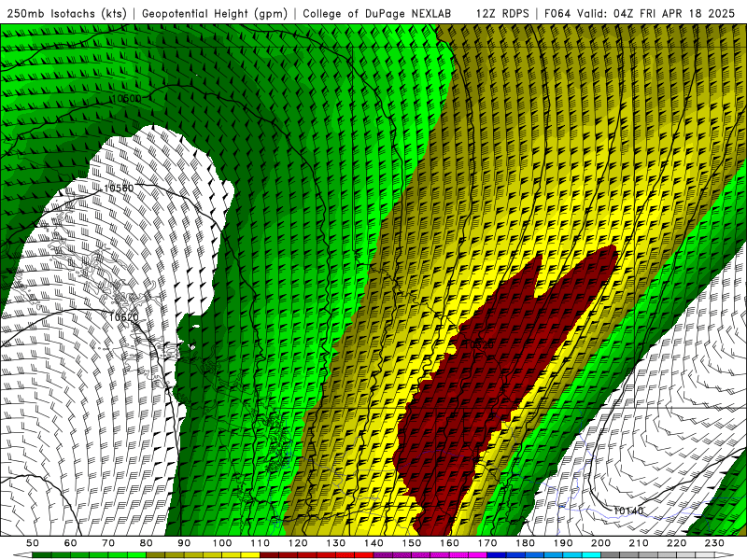Click the 50 value on the color scale
The image size is (747, 560).
pos(33,543)
